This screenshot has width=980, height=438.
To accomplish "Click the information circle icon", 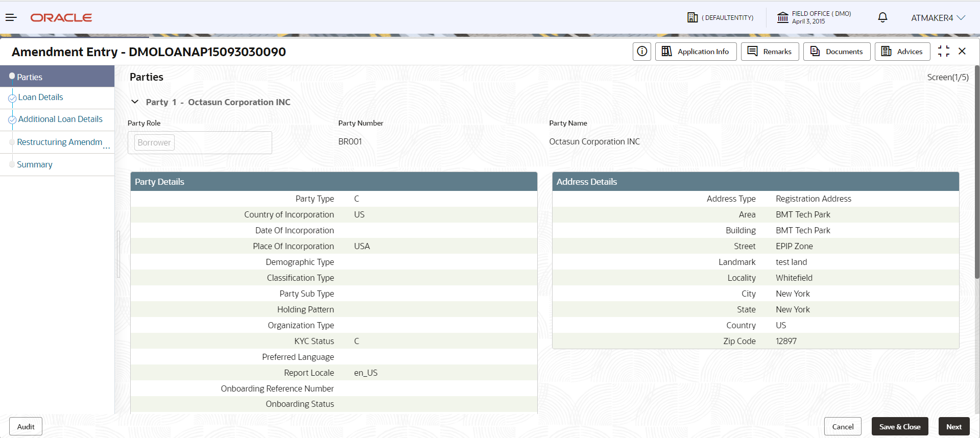I will (x=642, y=52).
